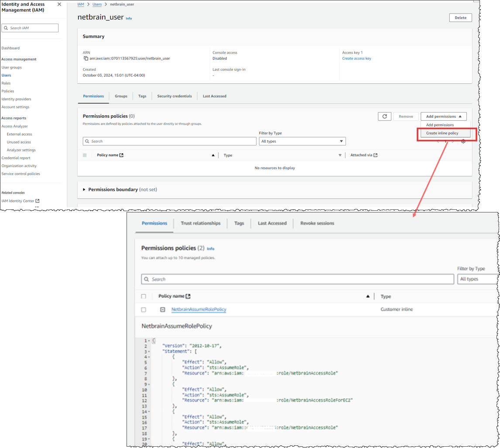This screenshot has width=500, height=448.
Task: Open the Attached via external link icon
Action: [x=376, y=155]
